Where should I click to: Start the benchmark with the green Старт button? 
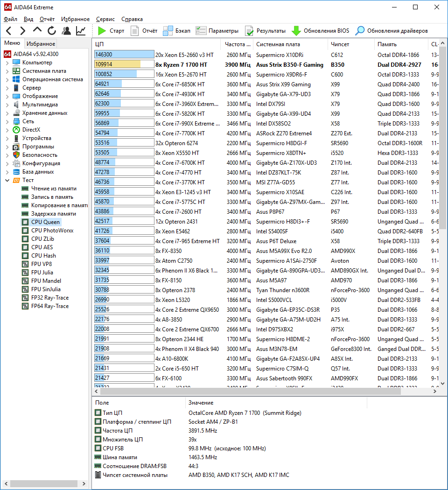coord(111,31)
